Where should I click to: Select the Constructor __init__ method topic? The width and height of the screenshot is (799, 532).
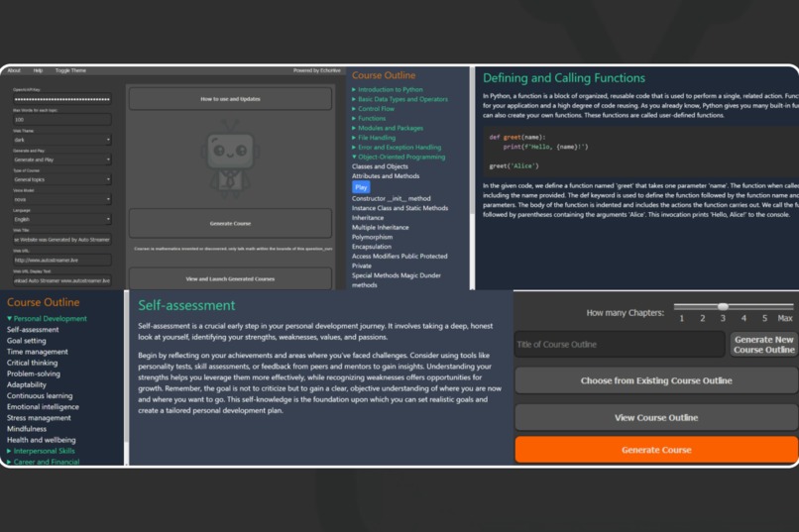pos(391,198)
